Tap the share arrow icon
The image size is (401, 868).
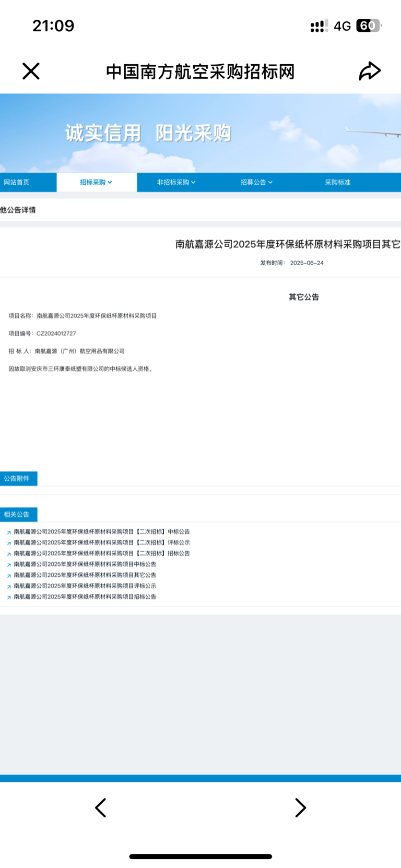click(370, 71)
